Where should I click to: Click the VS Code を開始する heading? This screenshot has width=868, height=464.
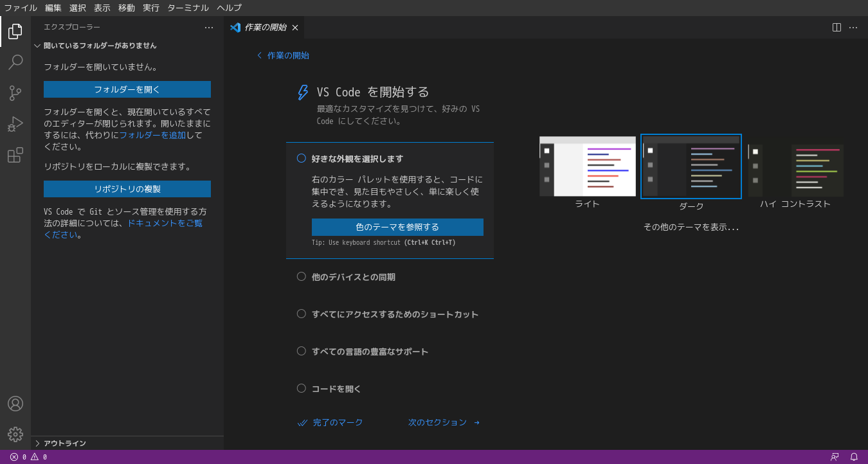click(x=373, y=92)
